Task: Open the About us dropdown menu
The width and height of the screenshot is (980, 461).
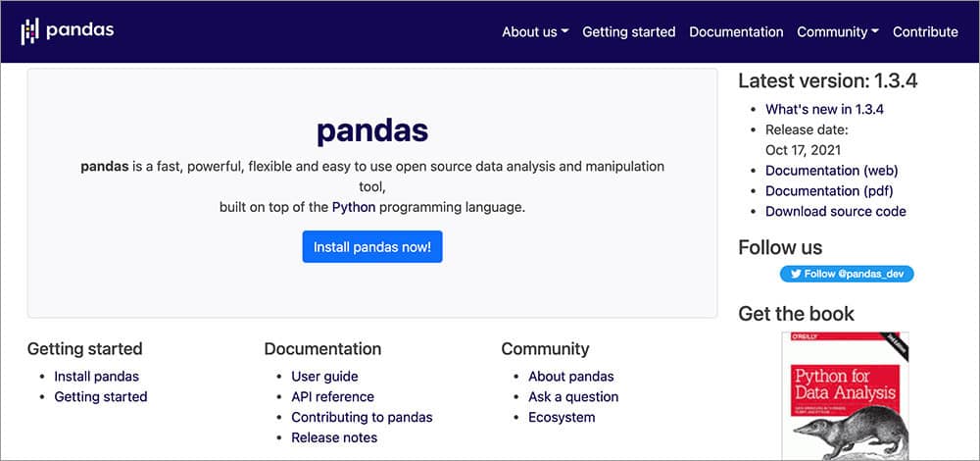Action: [535, 32]
